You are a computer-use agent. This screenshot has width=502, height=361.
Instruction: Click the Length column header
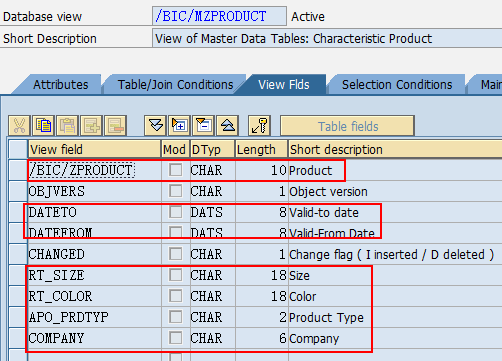tap(262, 149)
